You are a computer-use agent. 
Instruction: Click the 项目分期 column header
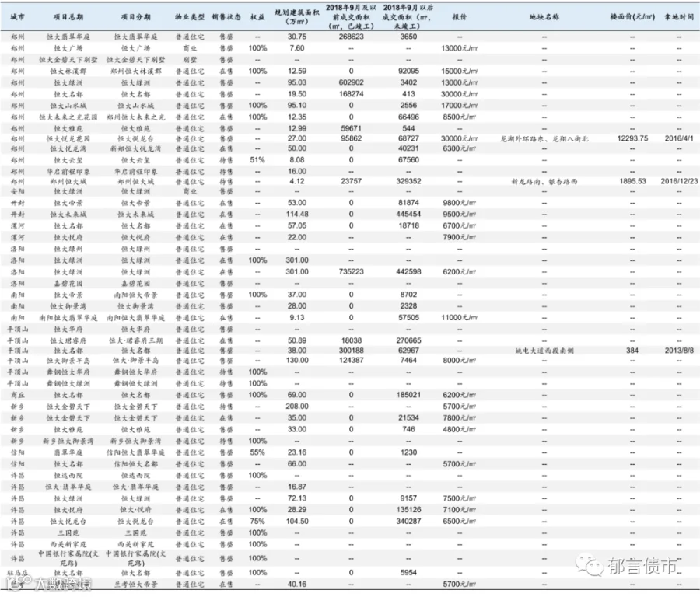click(x=135, y=17)
